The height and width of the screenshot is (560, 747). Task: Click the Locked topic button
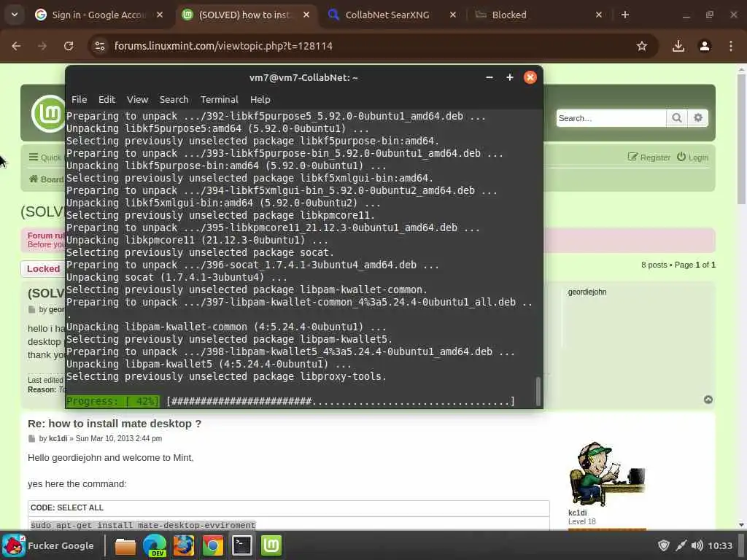pos(43,268)
